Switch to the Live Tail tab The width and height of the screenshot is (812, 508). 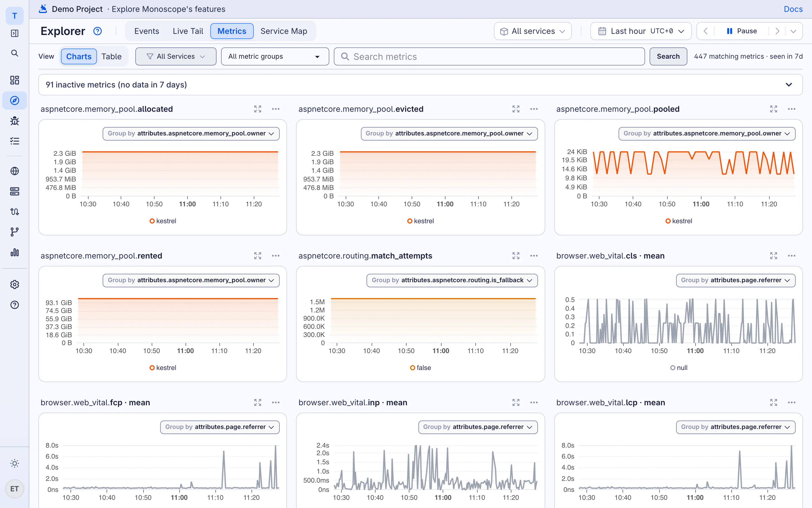tap(188, 31)
